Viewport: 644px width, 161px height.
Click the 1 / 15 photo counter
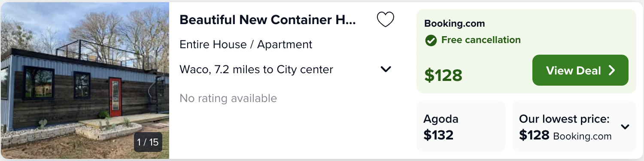(x=148, y=142)
